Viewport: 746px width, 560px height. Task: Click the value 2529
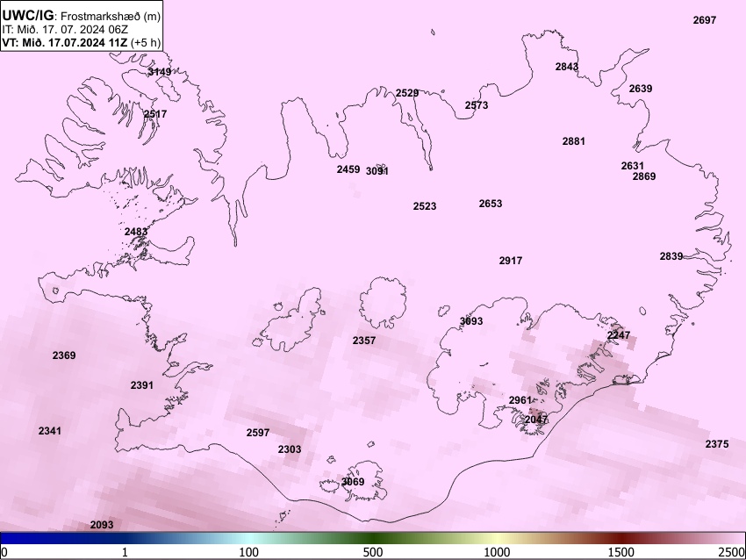point(407,93)
